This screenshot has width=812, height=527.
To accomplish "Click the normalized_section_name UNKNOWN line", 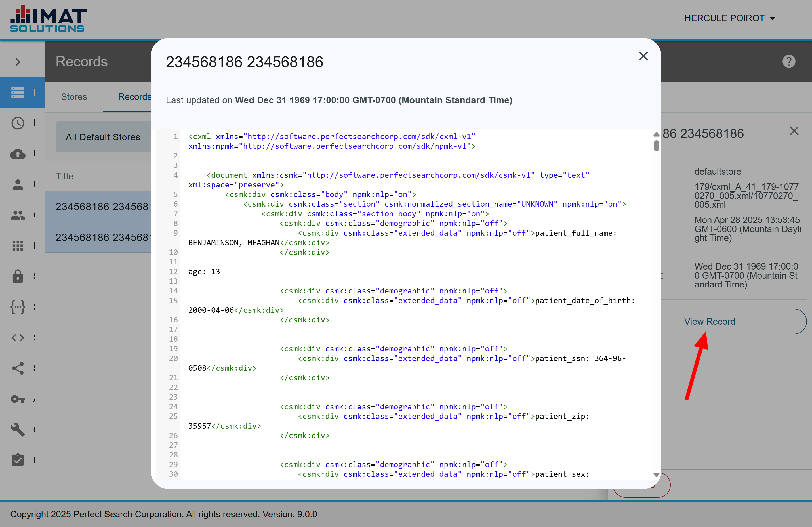I will coord(435,204).
